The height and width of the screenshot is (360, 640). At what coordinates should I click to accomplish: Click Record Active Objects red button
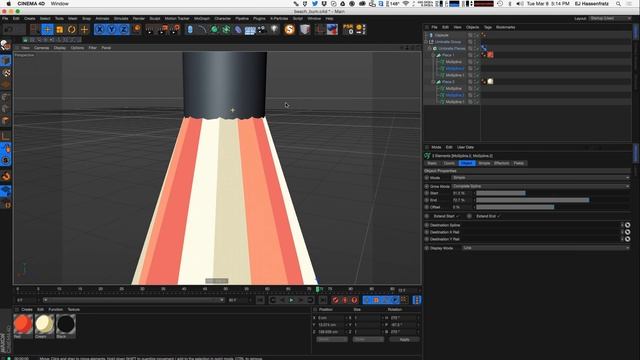click(335, 300)
